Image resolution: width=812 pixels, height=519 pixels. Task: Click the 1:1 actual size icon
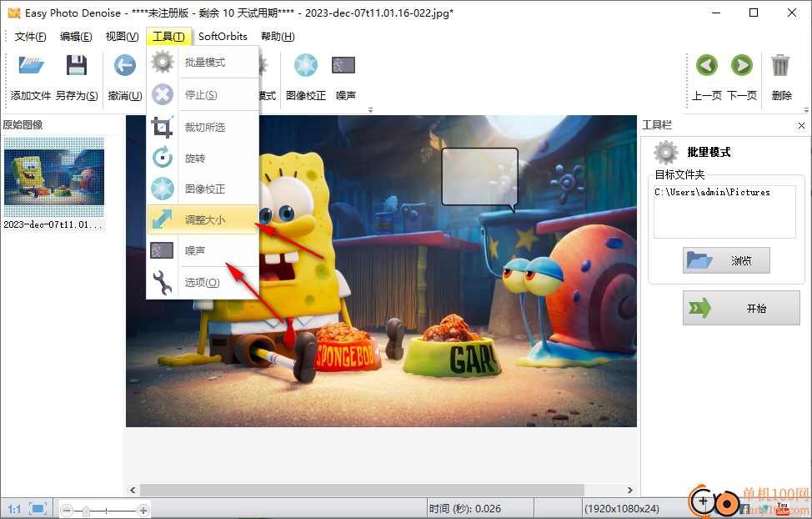[14, 509]
